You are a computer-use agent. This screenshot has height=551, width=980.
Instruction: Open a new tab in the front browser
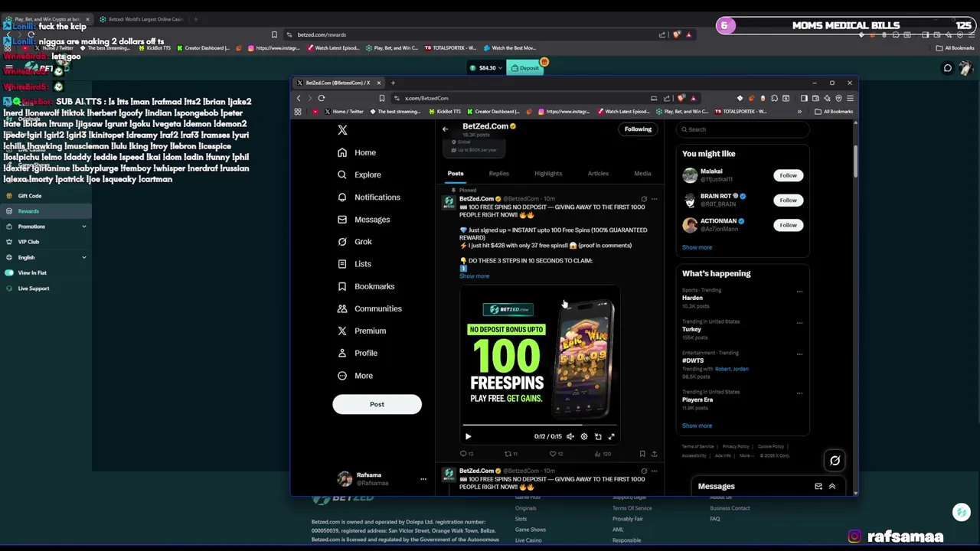pyautogui.click(x=393, y=83)
